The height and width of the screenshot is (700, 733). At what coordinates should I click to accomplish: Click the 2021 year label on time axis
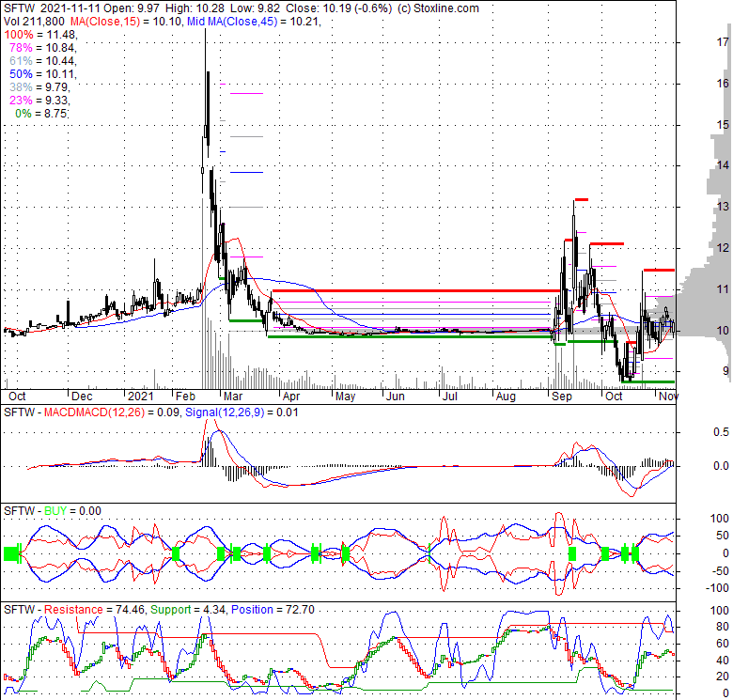141,397
